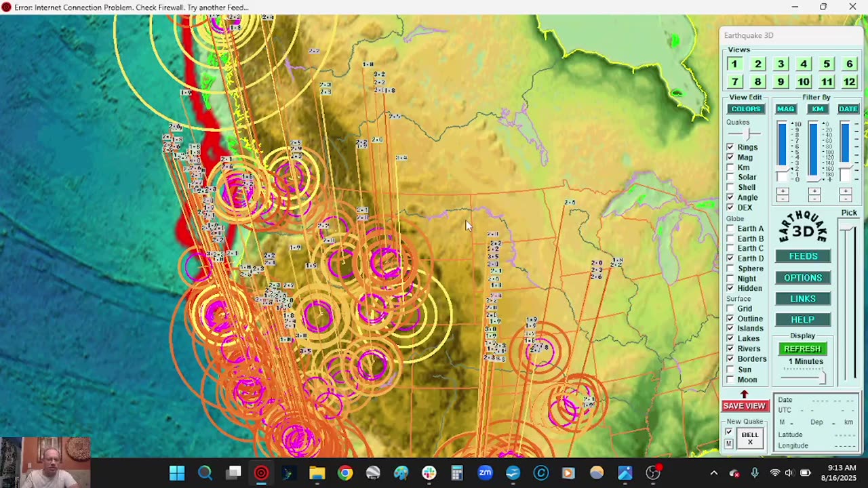The image size is (868, 488).
Task: Enable the Shell checkbox
Action: (x=730, y=187)
